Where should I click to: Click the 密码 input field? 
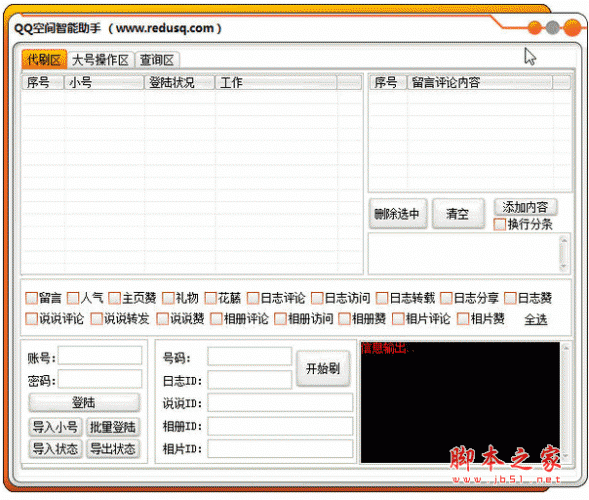point(100,379)
